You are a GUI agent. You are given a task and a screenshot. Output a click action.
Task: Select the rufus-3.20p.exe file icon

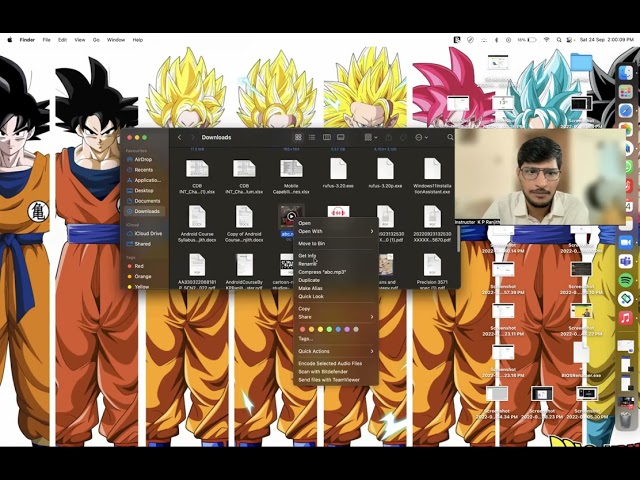[x=385, y=169]
